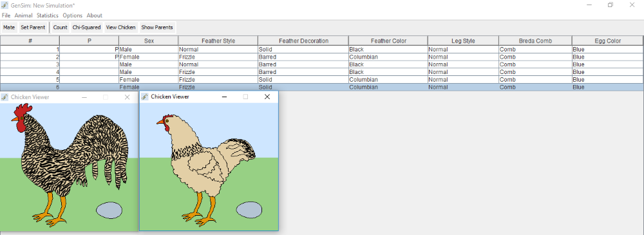Close the right Chicken Viewer window
Screen dimensions: 644x235
(x=267, y=97)
